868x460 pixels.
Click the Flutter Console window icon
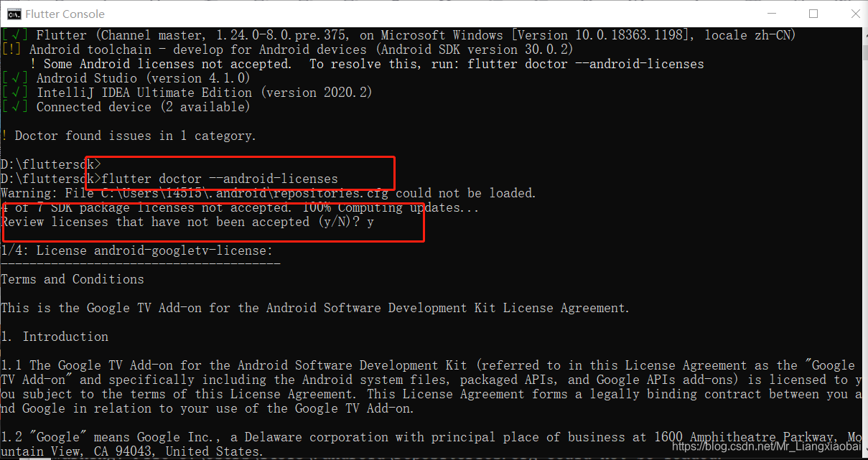pyautogui.click(x=13, y=14)
